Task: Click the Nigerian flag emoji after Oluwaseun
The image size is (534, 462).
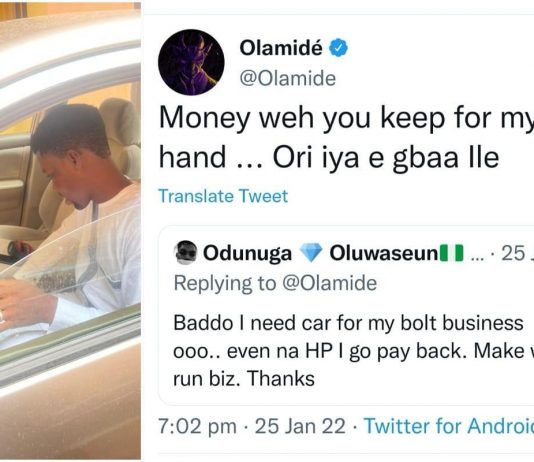Action: pos(452,253)
